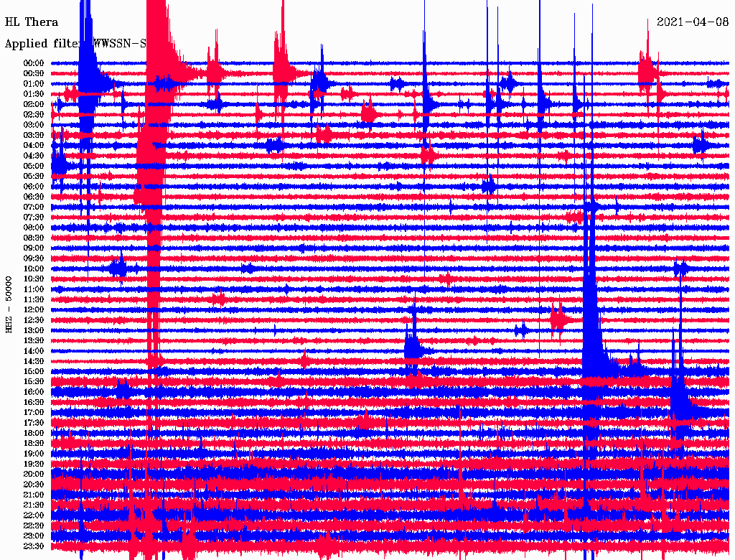Click the '06:00' time label
The width and height of the screenshot is (735, 560).
point(34,187)
